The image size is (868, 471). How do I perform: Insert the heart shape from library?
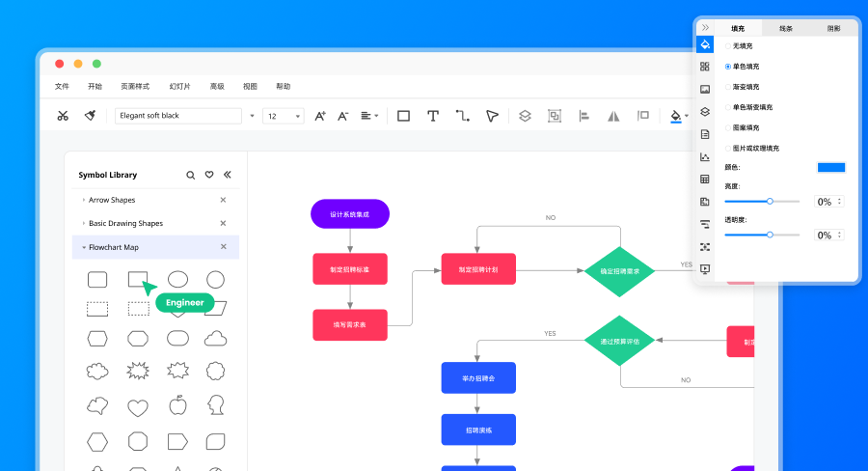[x=138, y=405]
